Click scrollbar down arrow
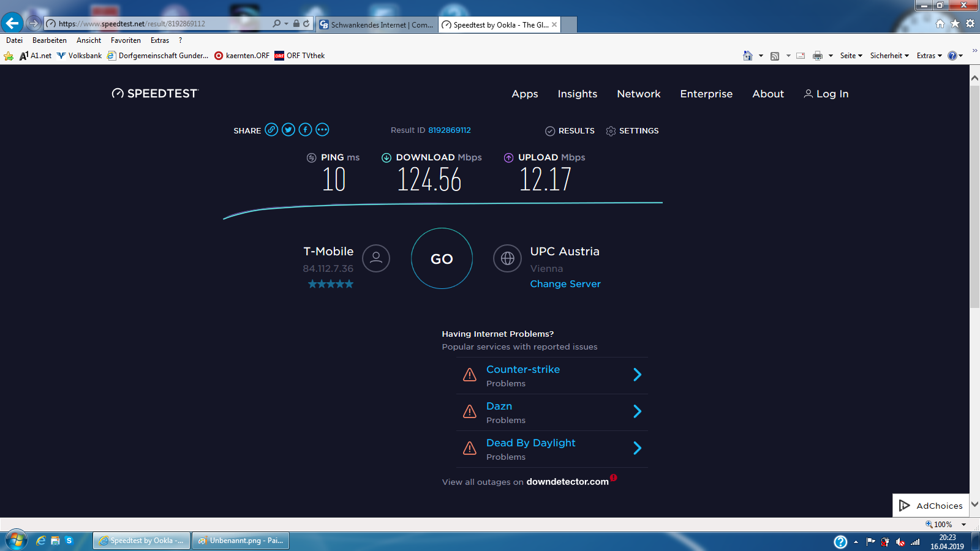This screenshot has height=551, width=980. tap(974, 504)
